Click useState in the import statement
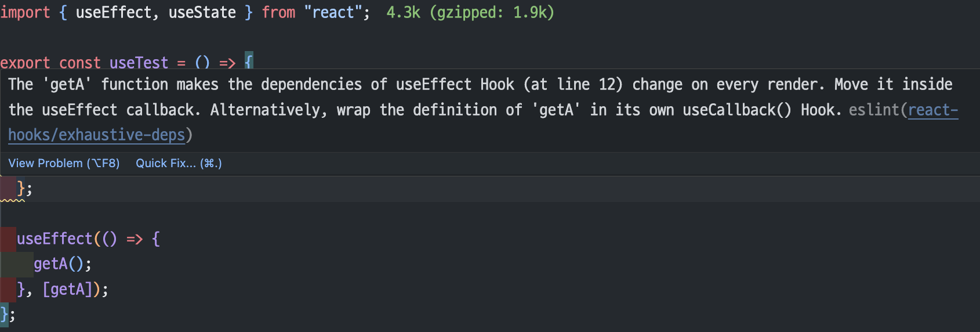 202,12
